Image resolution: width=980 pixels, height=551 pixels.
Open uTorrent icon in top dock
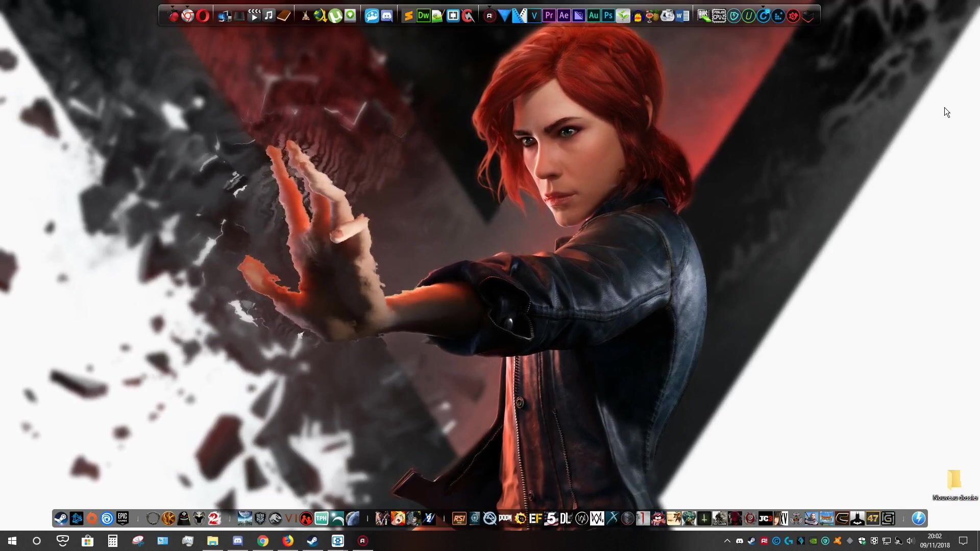tap(335, 16)
